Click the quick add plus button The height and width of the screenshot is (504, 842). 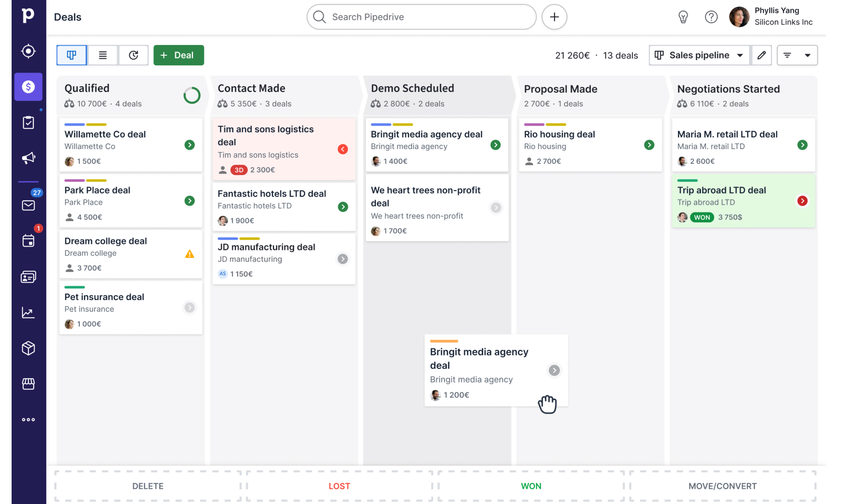tap(554, 17)
